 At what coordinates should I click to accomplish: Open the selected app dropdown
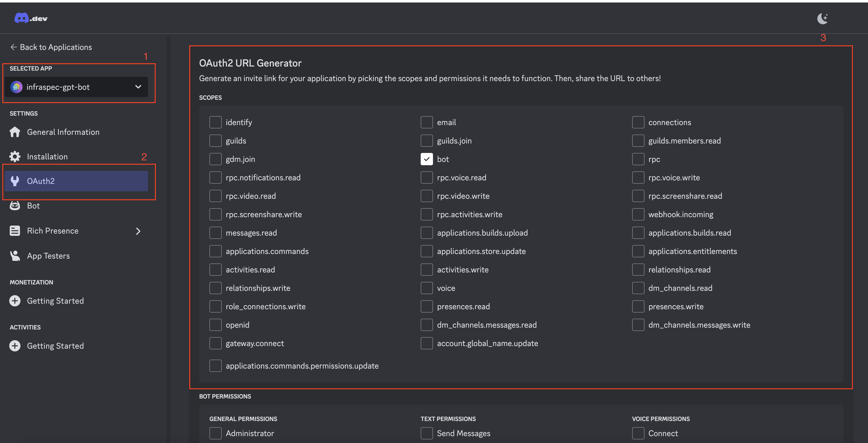77,87
